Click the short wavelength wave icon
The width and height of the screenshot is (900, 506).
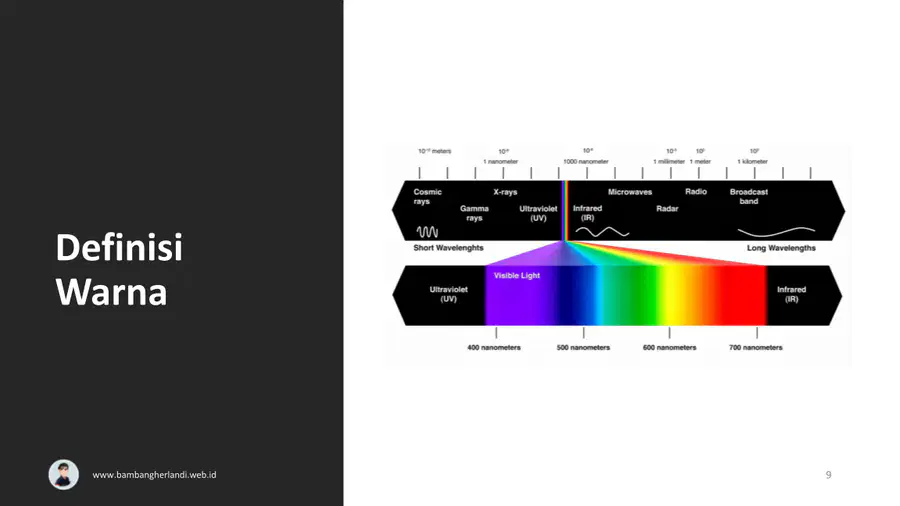428,232
